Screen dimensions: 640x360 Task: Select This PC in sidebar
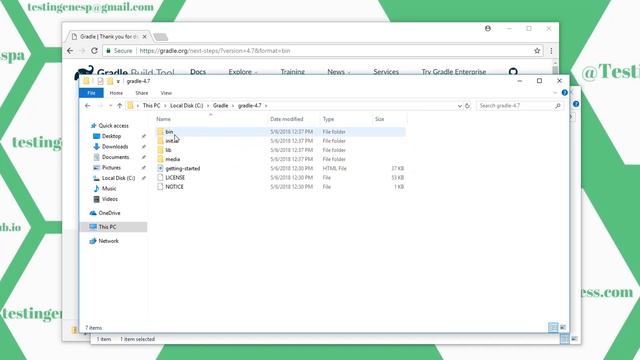coord(107,227)
